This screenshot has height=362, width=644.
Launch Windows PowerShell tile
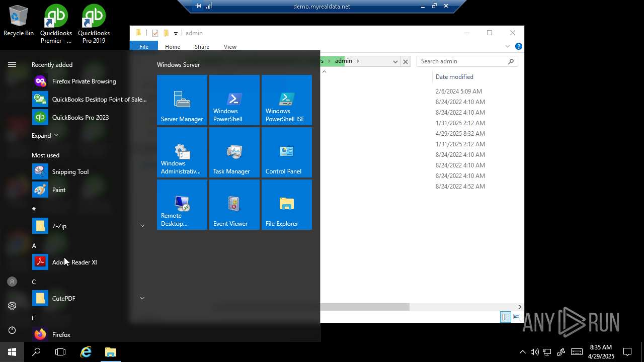(x=234, y=100)
